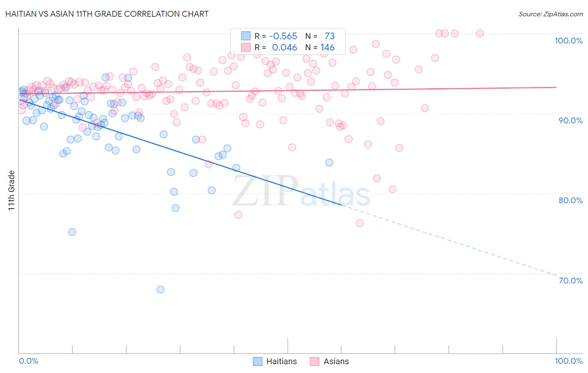588x373 pixels.
Task: Click the Haitians legend color swatch
Action: point(258,361)
